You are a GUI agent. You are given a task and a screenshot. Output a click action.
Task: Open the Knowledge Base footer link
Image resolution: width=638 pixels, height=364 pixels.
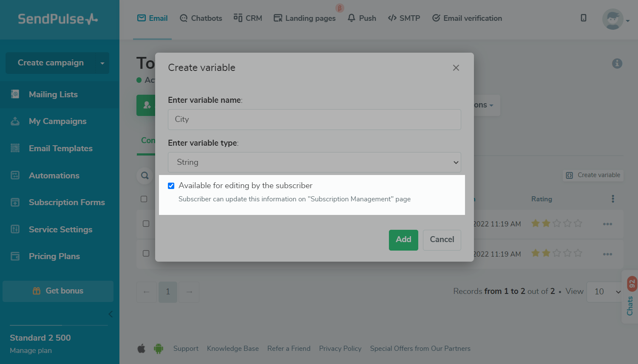(x=233, y=349)
